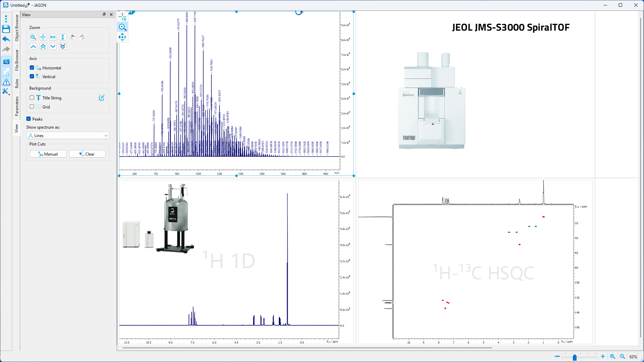Image resolution: width=644 pixels, height=362 pixels.
Task: Expand the tools wrench menu arrow
Action: click(9, 95)
